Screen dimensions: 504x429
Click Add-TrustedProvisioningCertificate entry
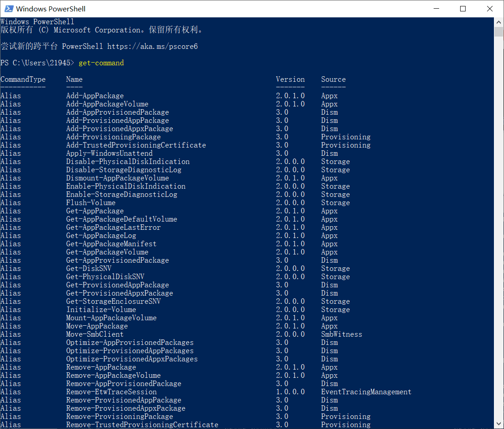pyautogui.click(x=136, y=145)
